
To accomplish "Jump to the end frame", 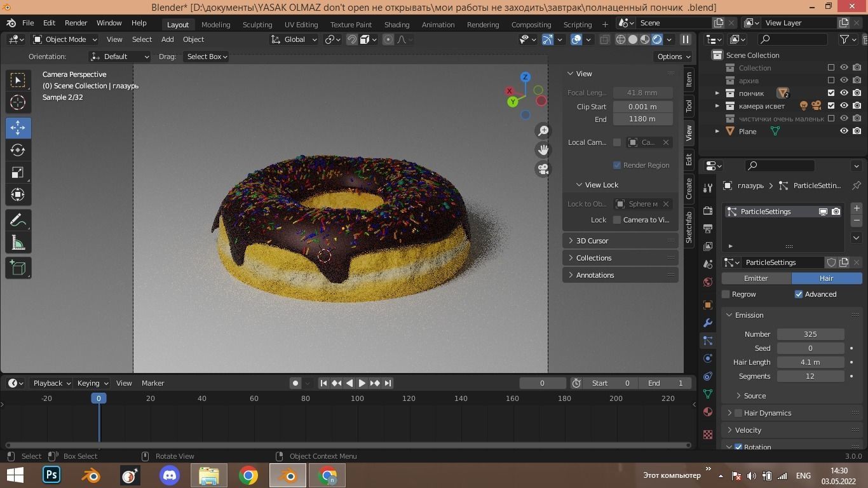I will pyautogui.click(x=388, y=383).
